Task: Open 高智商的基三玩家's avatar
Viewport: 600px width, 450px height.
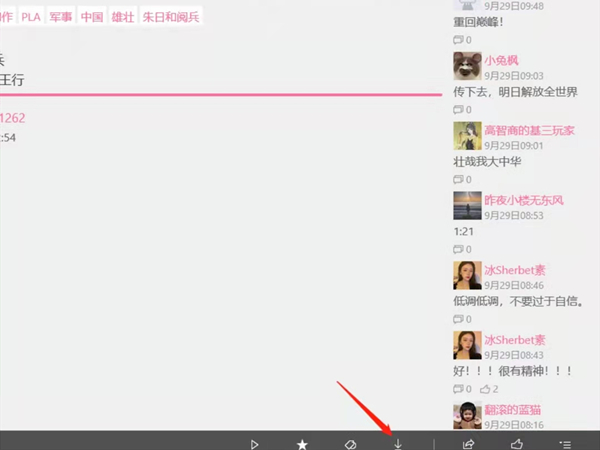Action: point(467,136)
